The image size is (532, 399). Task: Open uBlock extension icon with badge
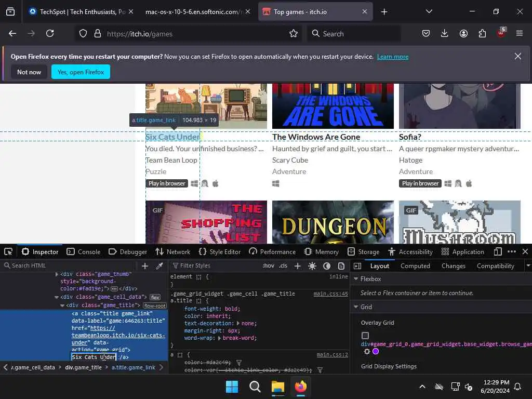point(501,33)
